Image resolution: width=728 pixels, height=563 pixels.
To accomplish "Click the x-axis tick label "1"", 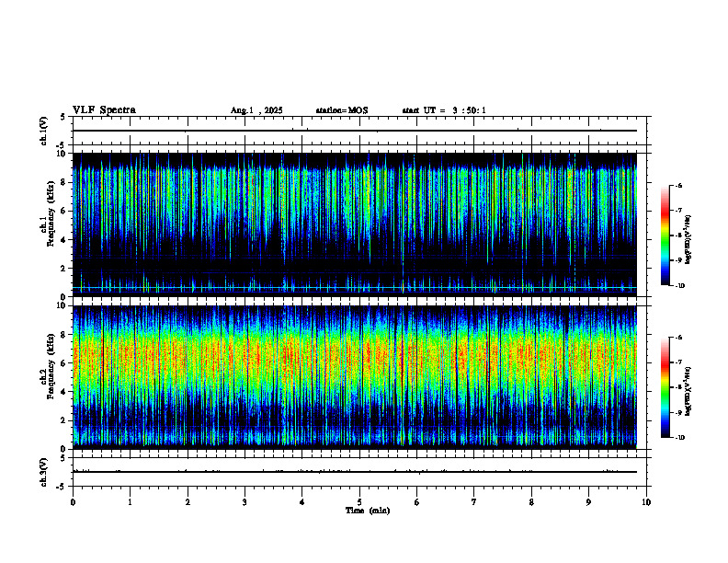I will click(130, 502).
